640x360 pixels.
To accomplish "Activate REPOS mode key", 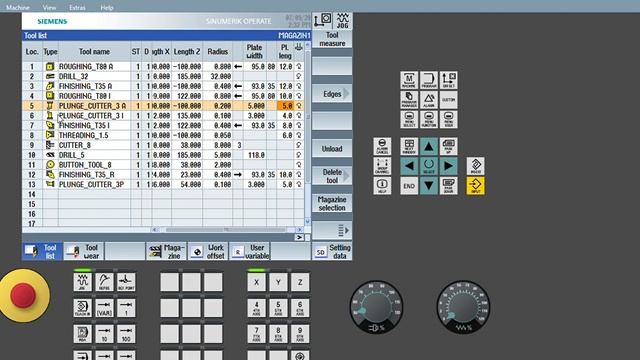I will coord(104,282).
